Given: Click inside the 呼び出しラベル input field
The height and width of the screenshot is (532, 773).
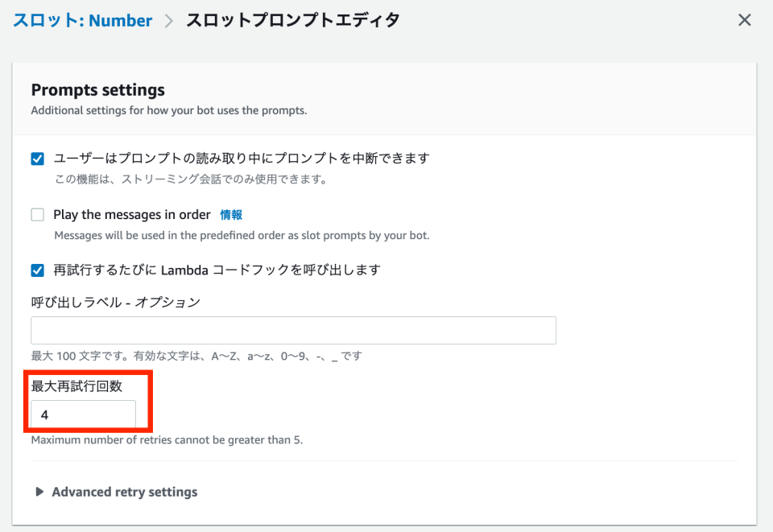Looking at the screenshot, I should [293, 330].
